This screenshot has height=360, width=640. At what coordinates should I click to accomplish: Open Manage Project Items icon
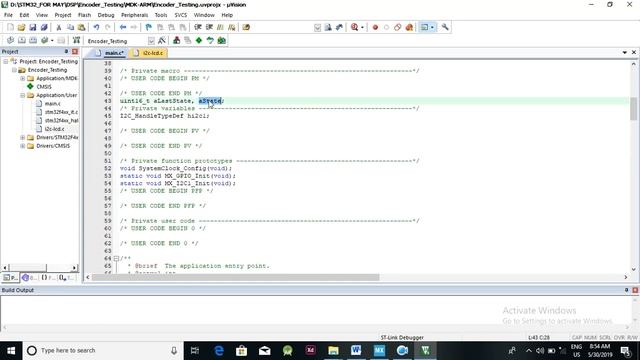tap(176, 40)
